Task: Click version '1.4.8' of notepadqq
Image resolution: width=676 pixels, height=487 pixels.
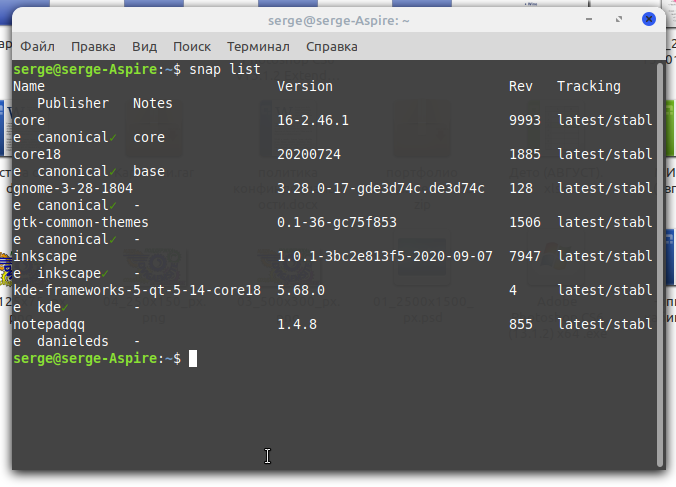Action: coord(297,325)
